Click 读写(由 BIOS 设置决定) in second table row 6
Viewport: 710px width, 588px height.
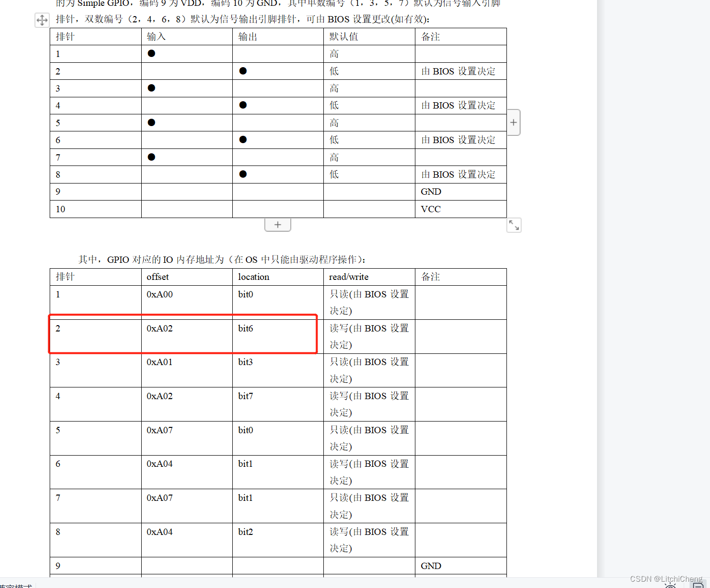click(369, 472)
